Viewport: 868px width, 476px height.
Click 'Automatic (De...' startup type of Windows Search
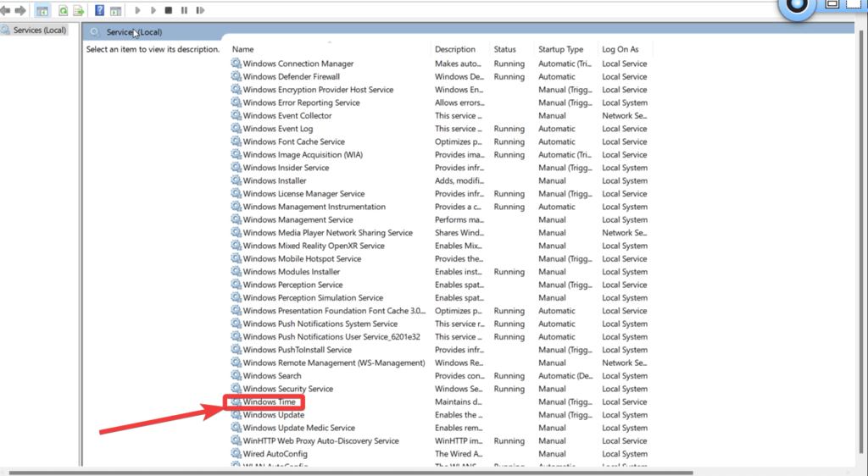[x=565, y=375]
